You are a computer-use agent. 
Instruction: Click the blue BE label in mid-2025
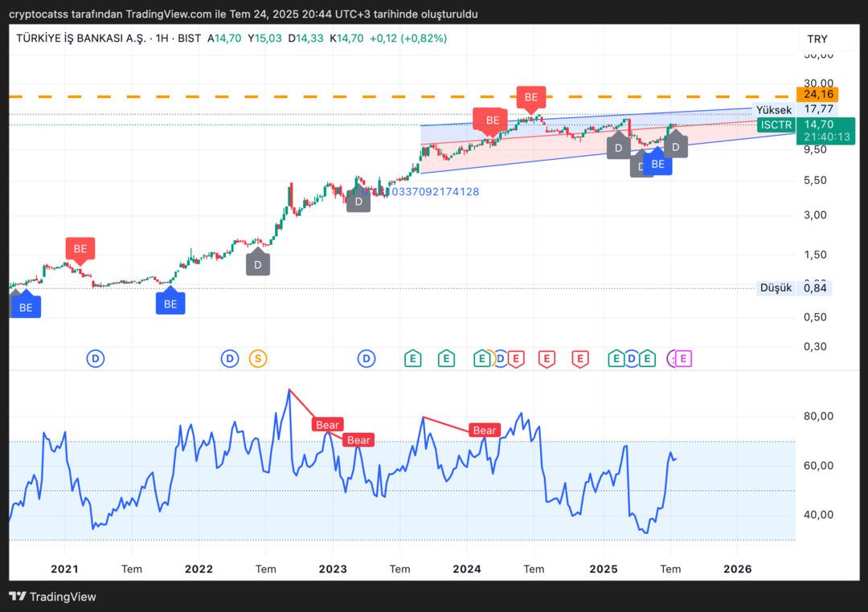pyautogui.click(x=657, y=163)
